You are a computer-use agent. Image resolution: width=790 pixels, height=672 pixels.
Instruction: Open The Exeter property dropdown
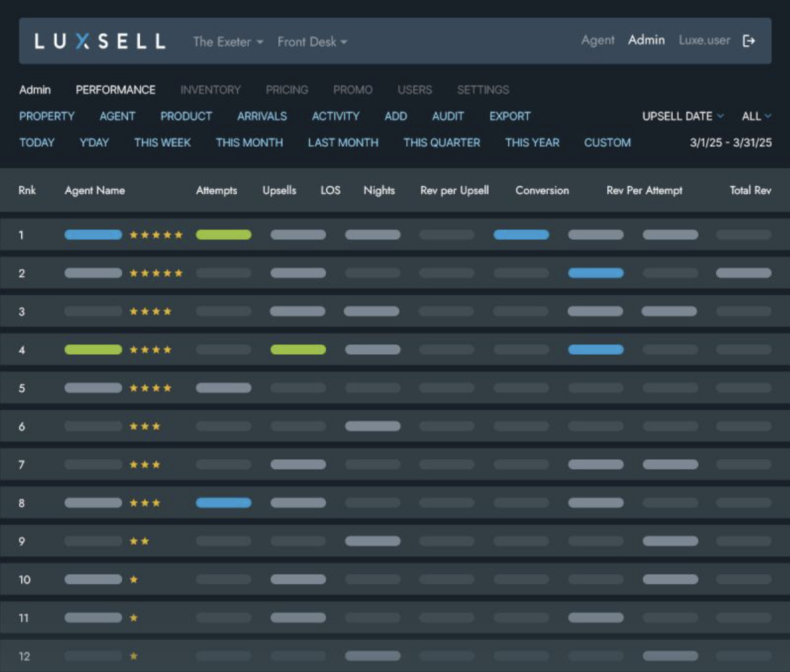tap(227, 42)
